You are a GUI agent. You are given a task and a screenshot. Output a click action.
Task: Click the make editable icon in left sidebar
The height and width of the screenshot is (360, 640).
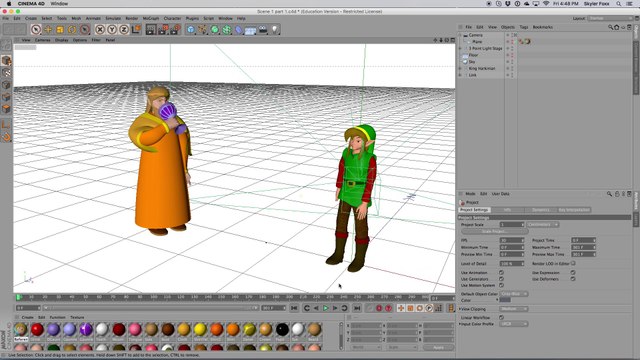(x=6, y=45)
